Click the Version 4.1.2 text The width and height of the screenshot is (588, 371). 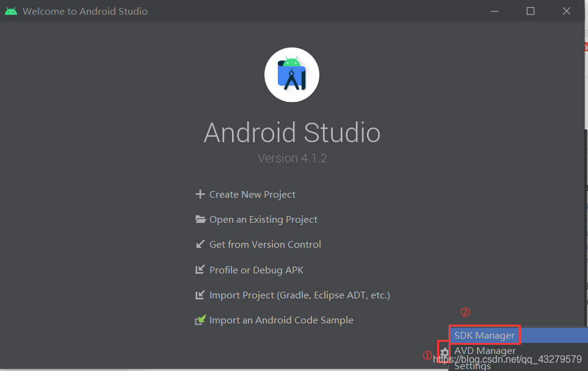coord(292,158)
